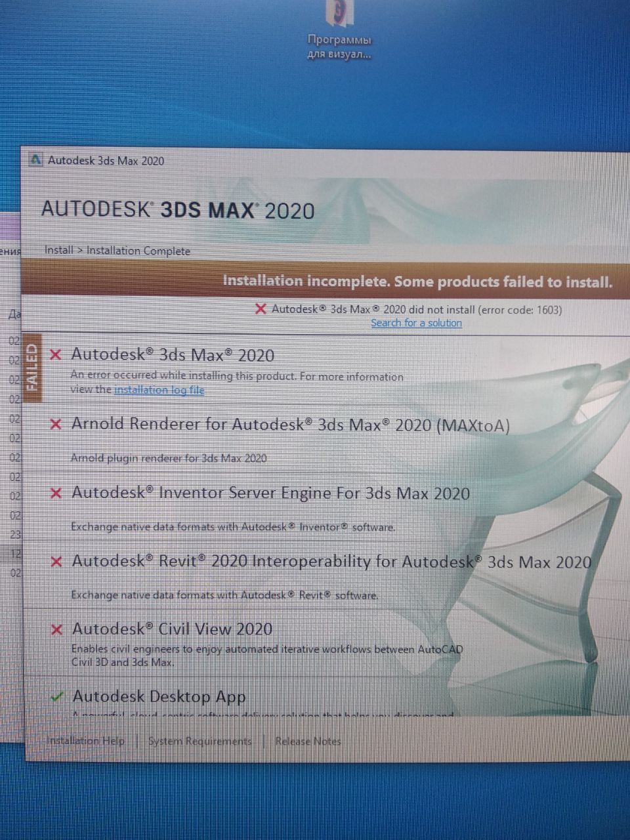The image size is (630, 840).
Task: Click the red X next to Arnold Renderer
Action: (x=56, y=425)
